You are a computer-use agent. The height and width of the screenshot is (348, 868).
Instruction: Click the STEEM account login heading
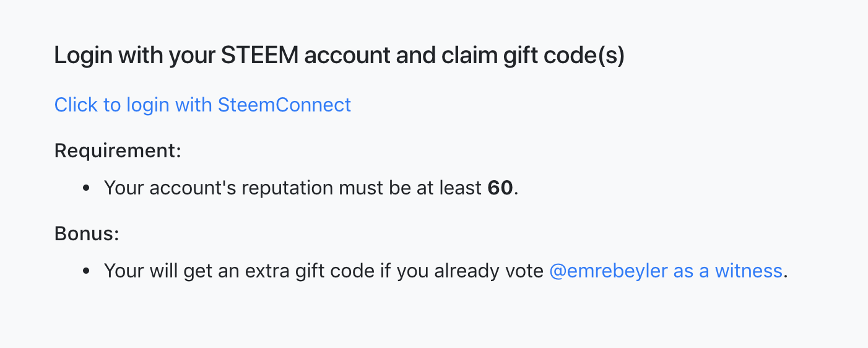pyautogui.click(x=339, y=56)
